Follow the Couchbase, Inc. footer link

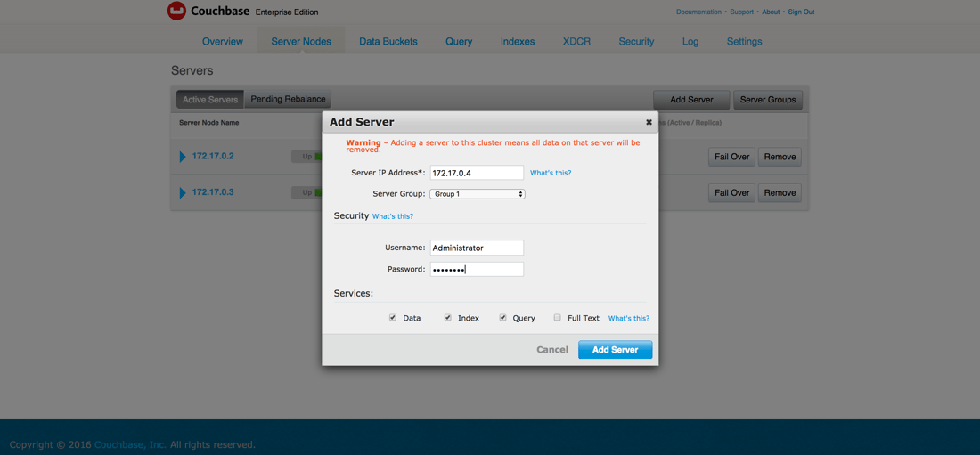click(x=130, y=445)
